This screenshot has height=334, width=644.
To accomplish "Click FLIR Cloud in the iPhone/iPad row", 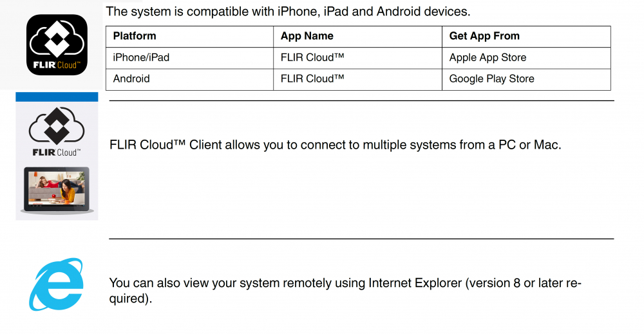I will [312, 57].
